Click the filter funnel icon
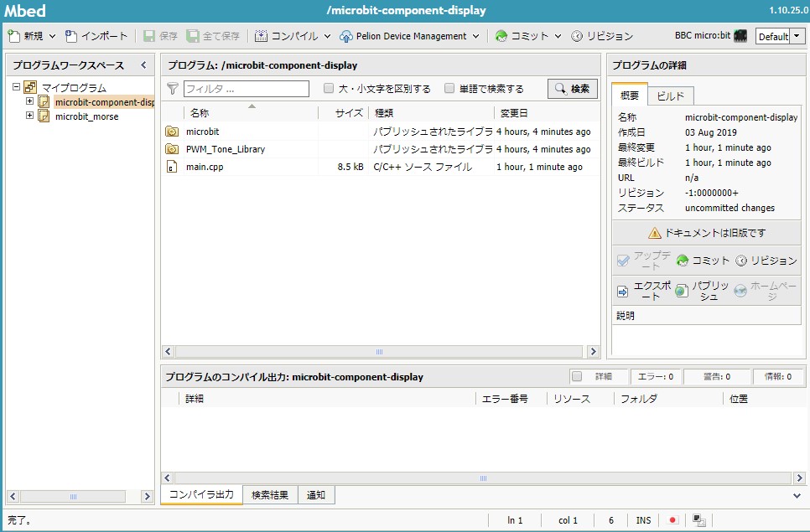The image size is (810, 532). [x=173, y=89]
